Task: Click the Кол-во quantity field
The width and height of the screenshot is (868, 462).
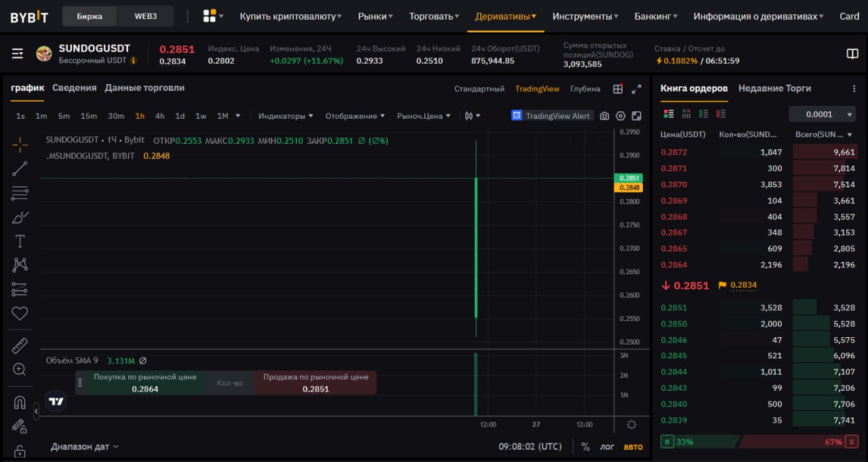Action: pyautogui.click(x=230, y=383)
